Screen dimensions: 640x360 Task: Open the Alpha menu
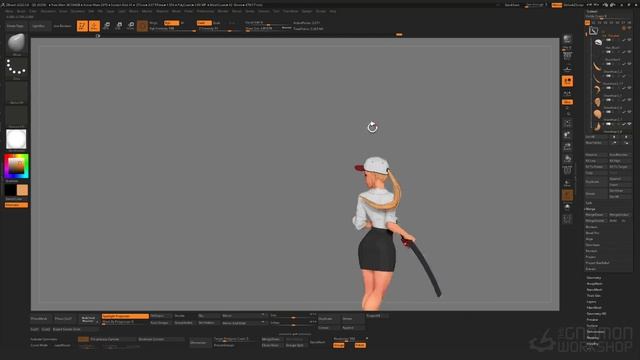pyautogui.click(x=9, y=11)
